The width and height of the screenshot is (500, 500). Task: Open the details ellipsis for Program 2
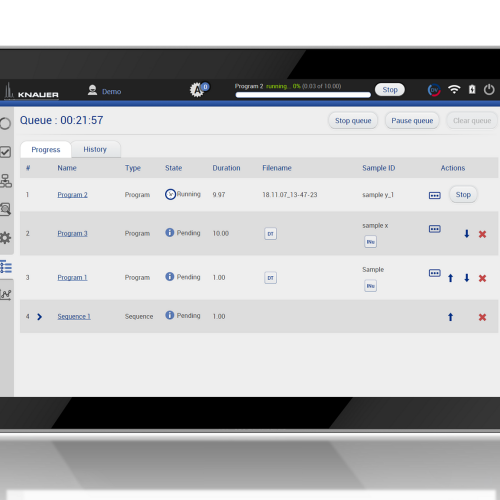(435, 195)
